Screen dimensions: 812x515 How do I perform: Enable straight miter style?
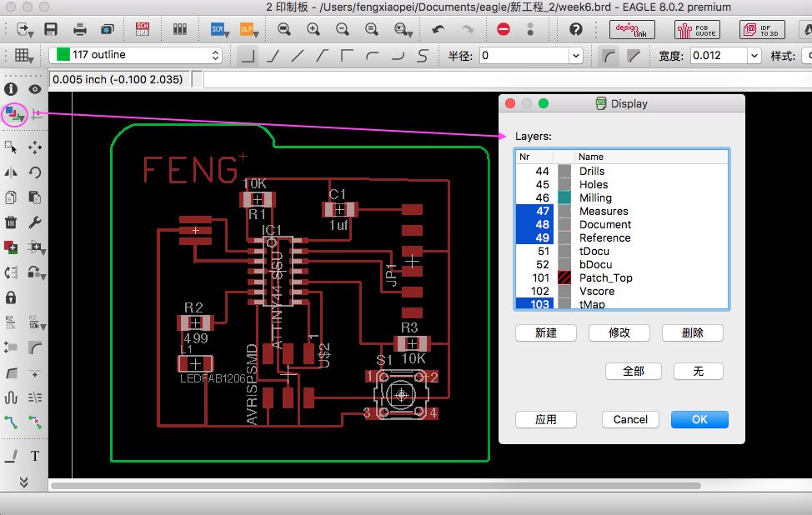point(634,55)
